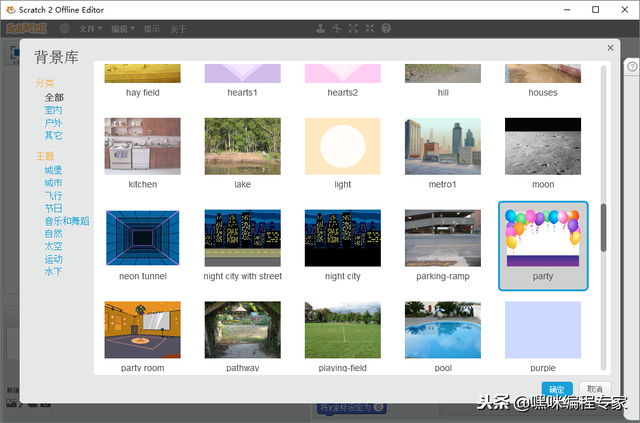640x423 pixels.
Task: Show 全部 category backdrops
Action: [x=54, y=97]
